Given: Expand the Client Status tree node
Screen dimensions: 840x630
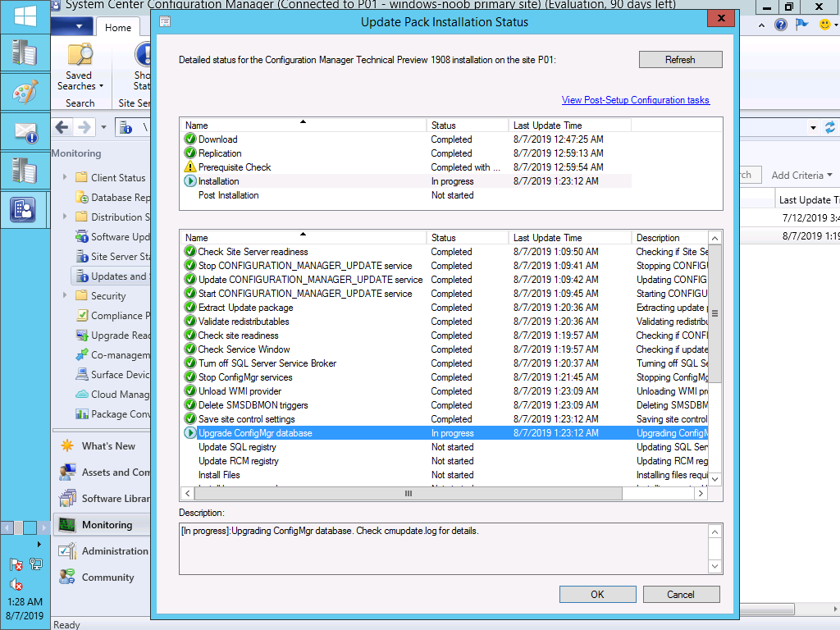Looking at the screenshot, I should [65, 177].
